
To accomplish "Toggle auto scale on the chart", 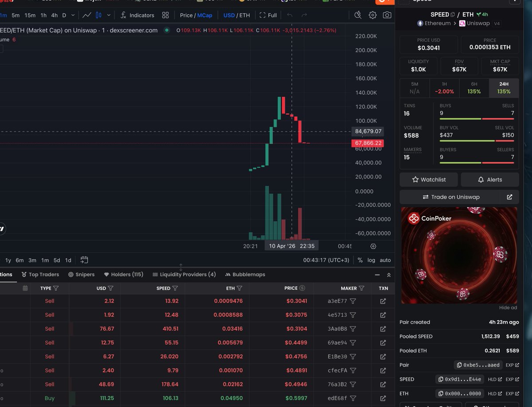I will [x=385, y=260].
